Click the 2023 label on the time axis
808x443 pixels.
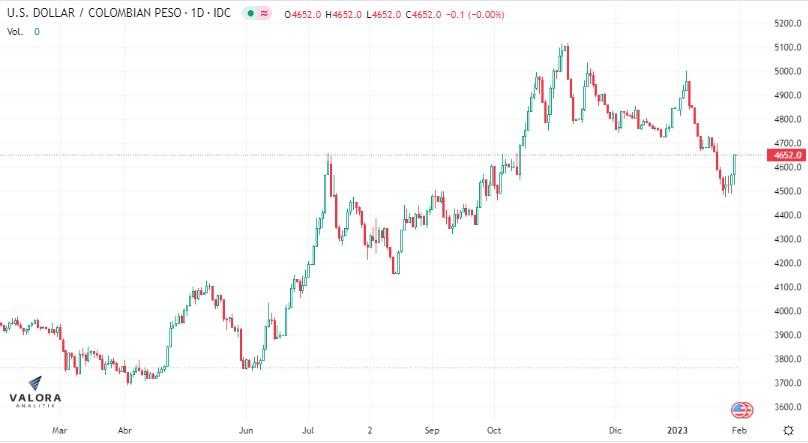coord(677,430)
